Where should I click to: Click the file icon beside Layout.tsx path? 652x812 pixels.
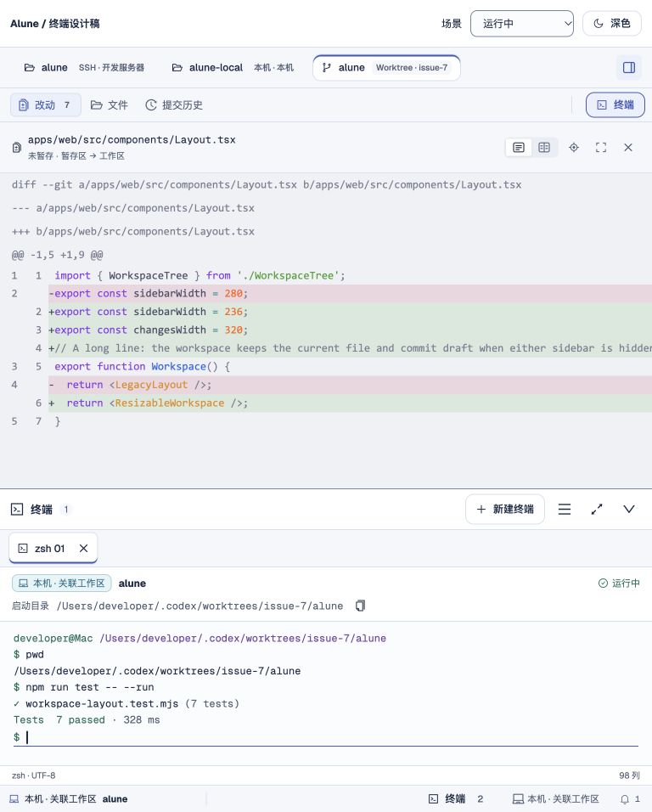point(17,148)
